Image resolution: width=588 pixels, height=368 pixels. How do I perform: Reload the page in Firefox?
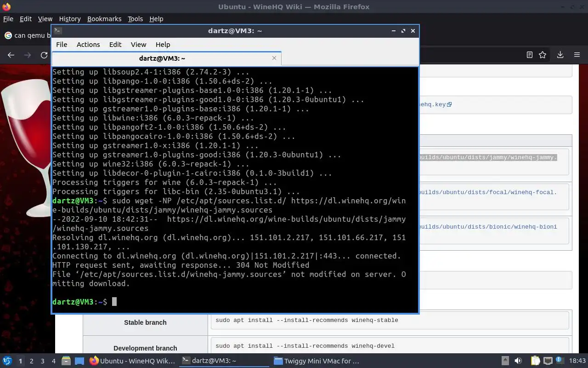point(44,55)
